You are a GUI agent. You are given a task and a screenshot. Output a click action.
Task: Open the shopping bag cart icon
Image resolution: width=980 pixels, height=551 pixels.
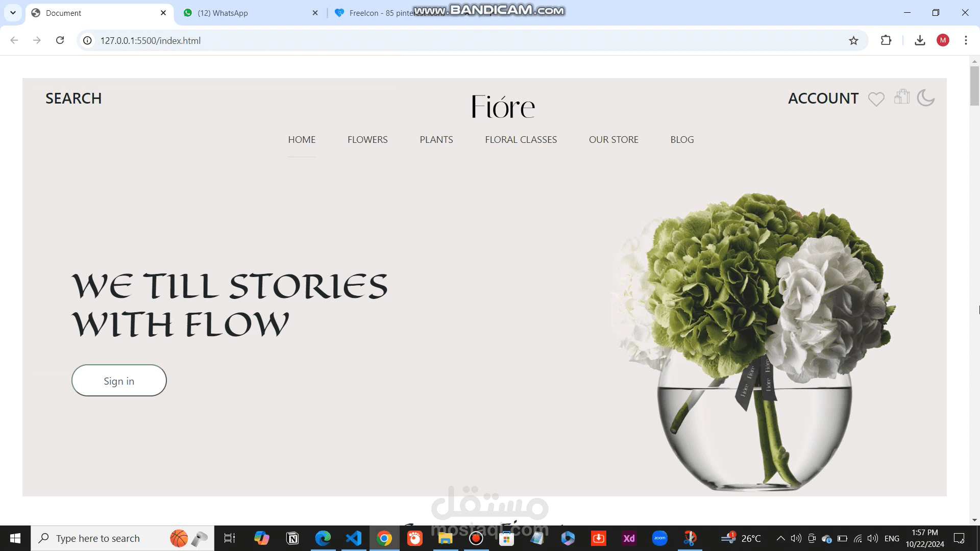coord(902,97)
